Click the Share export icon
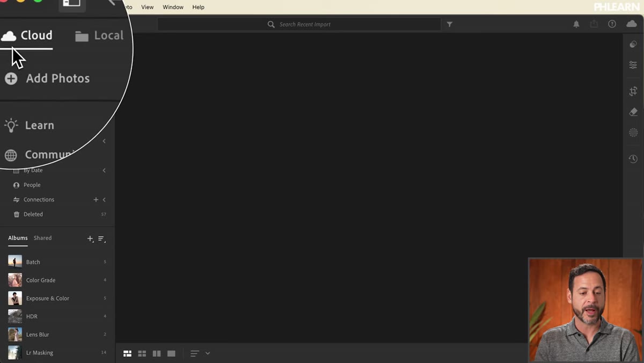The image size is (644, 363). coord(594,24)
